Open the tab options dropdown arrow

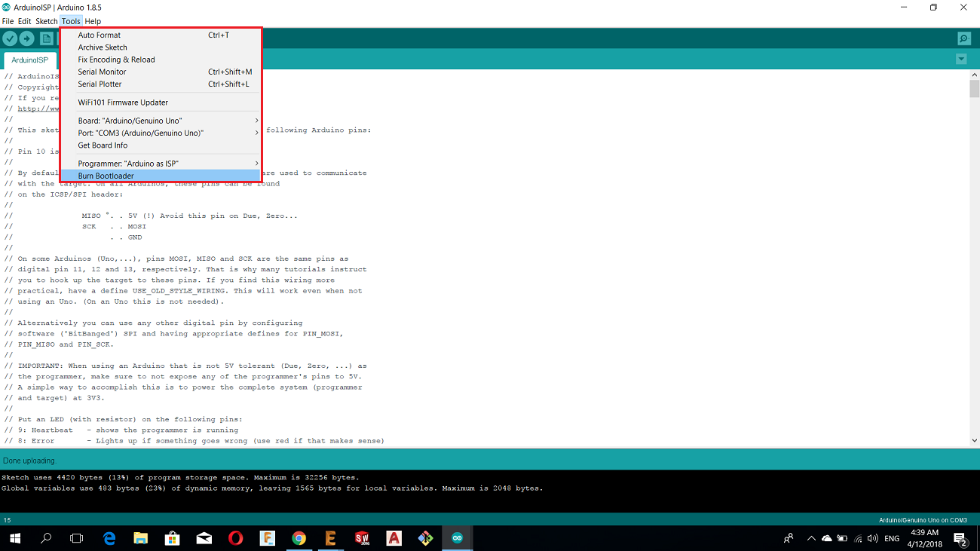[x=961, y=59]
